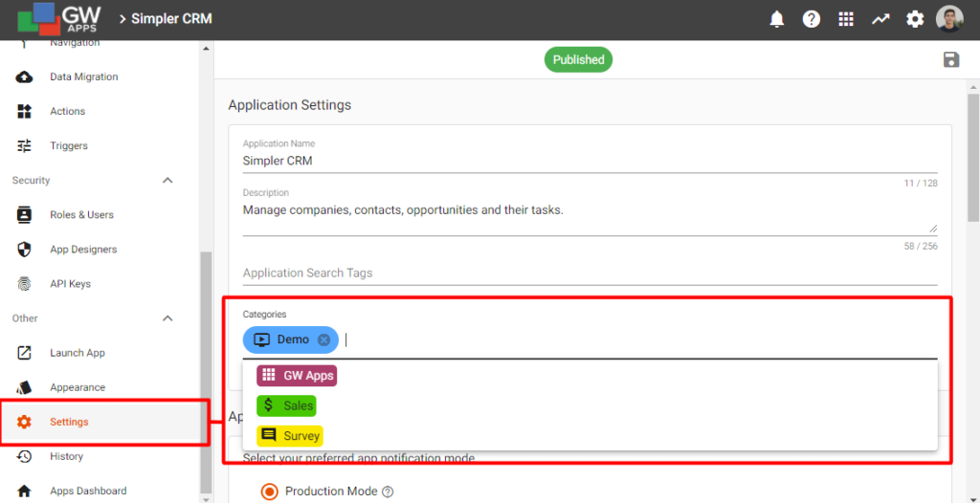Open the header settings gear icon
This screenshot has width=980, height=503.
915,19
